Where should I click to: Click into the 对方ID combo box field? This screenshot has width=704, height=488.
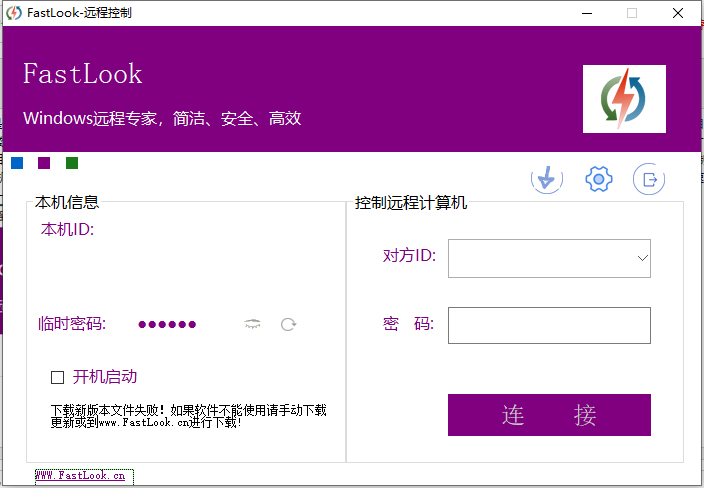(x=549, y=258)
